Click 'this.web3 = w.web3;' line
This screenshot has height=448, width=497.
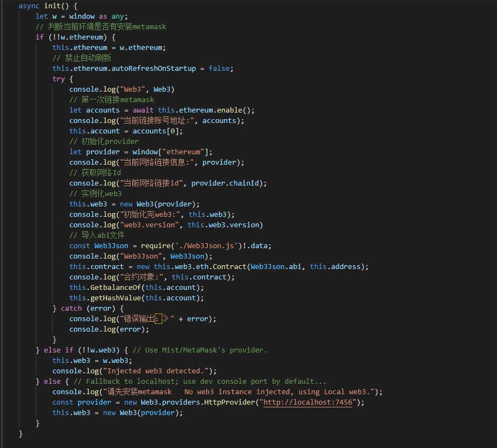[x=92, y=361]
